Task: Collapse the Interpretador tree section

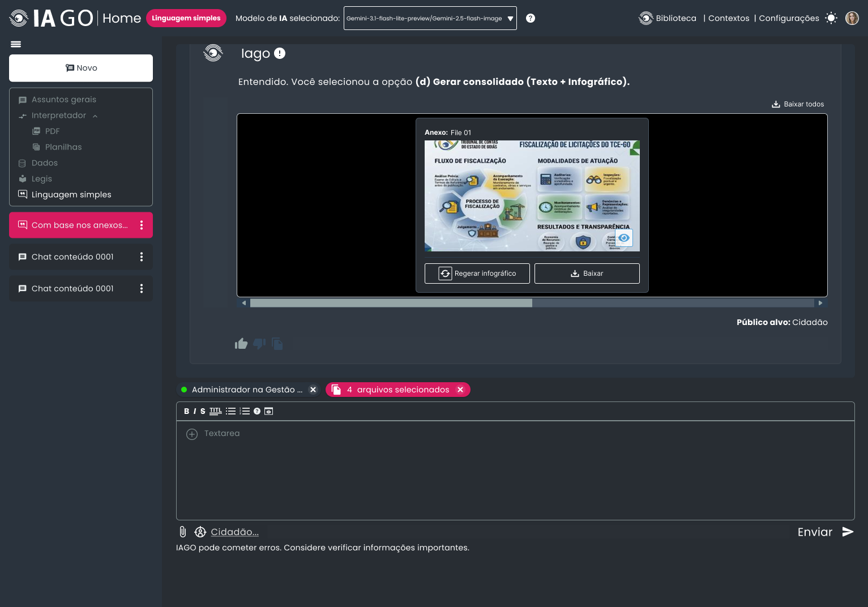Action: coord(95,116)
